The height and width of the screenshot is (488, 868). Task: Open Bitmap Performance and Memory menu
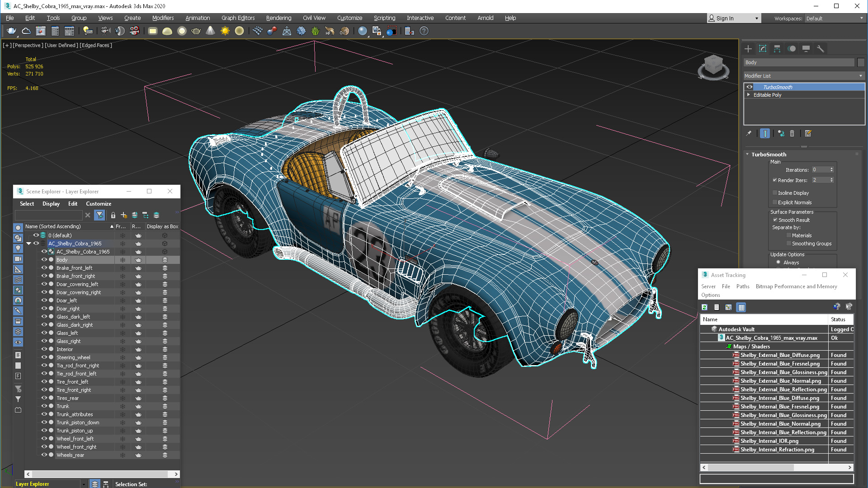pyautogui.click(x=796, y=286)
